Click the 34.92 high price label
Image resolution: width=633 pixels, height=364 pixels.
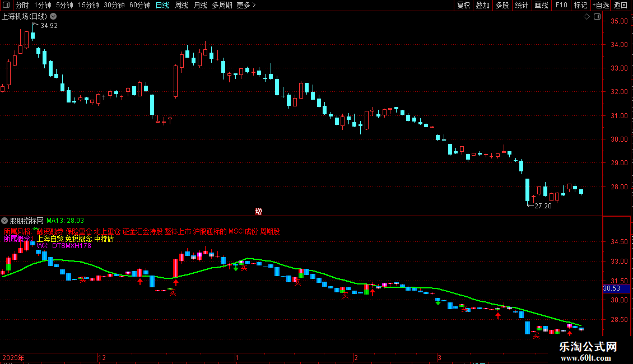[x=49, y=25]
